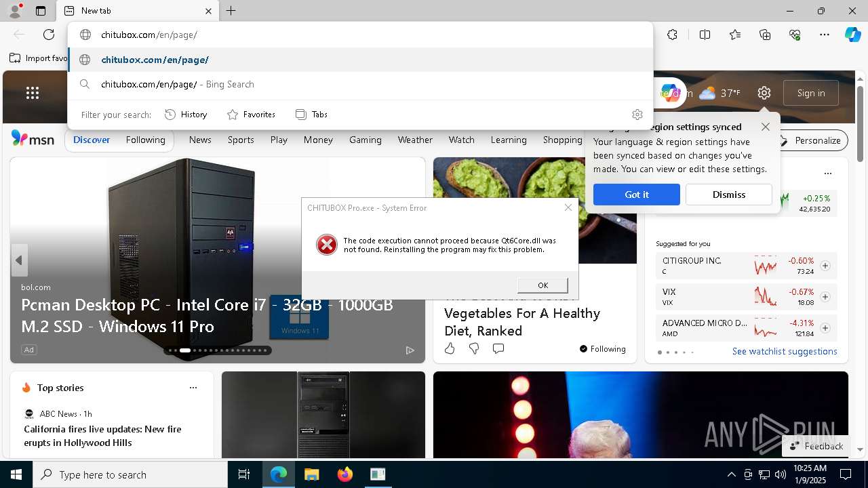Open the tab actions menu icon

point(41,11)
